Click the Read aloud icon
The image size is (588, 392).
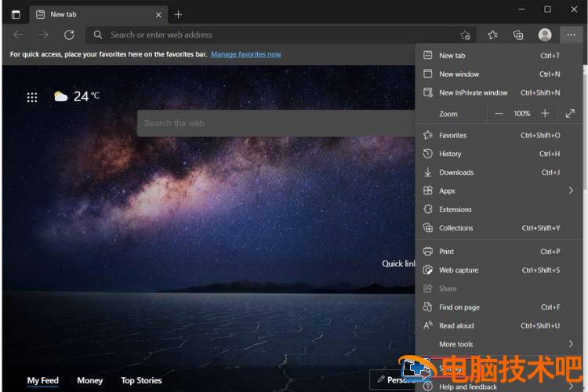click(x=428, y=325)
